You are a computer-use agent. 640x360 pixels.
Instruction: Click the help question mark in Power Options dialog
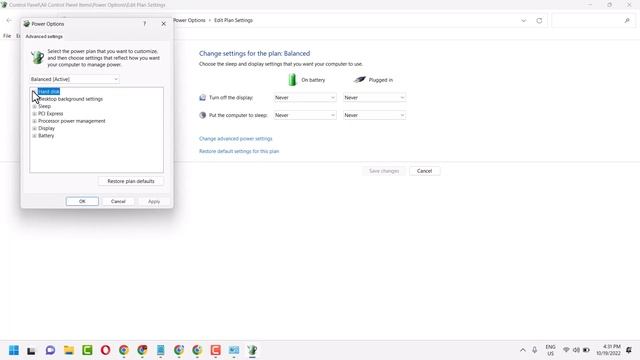click(x=144, y=24)
